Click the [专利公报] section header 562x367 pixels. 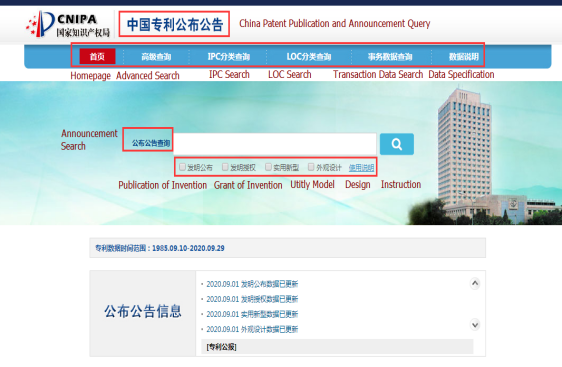[222, 347]
